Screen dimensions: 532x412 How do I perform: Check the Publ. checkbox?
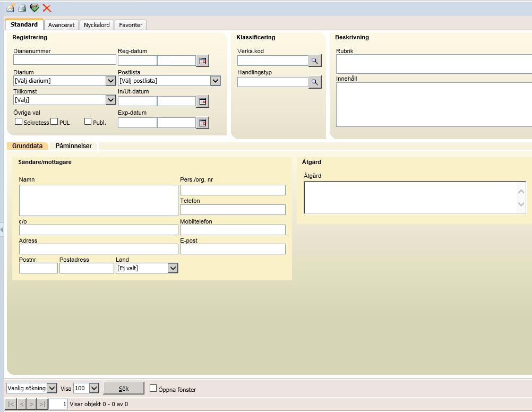point(88,122)
